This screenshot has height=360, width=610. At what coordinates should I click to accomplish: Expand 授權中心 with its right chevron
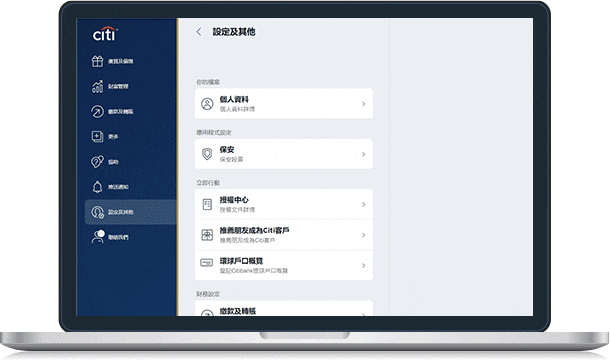coord(364,204)
